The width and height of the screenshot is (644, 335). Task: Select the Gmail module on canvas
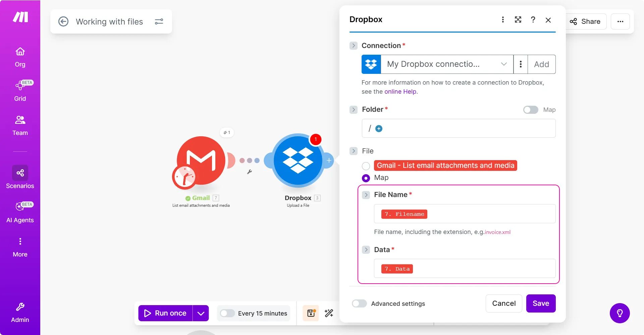coord(201,160)
